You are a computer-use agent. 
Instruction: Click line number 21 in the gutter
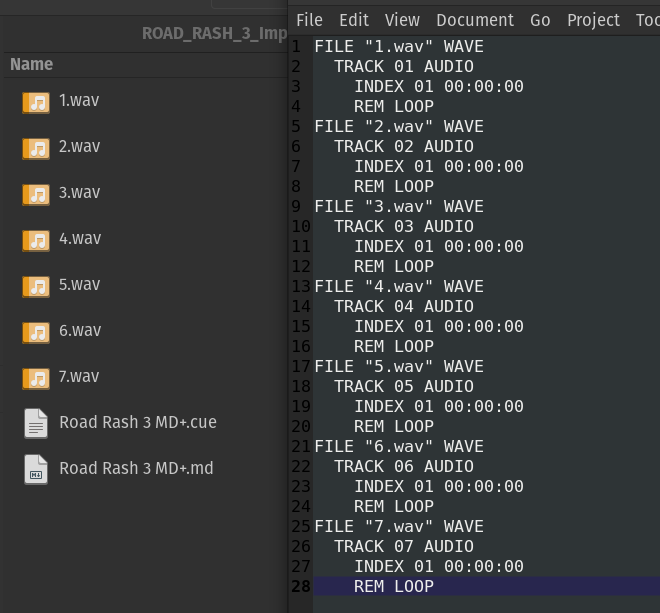(301, 446)
